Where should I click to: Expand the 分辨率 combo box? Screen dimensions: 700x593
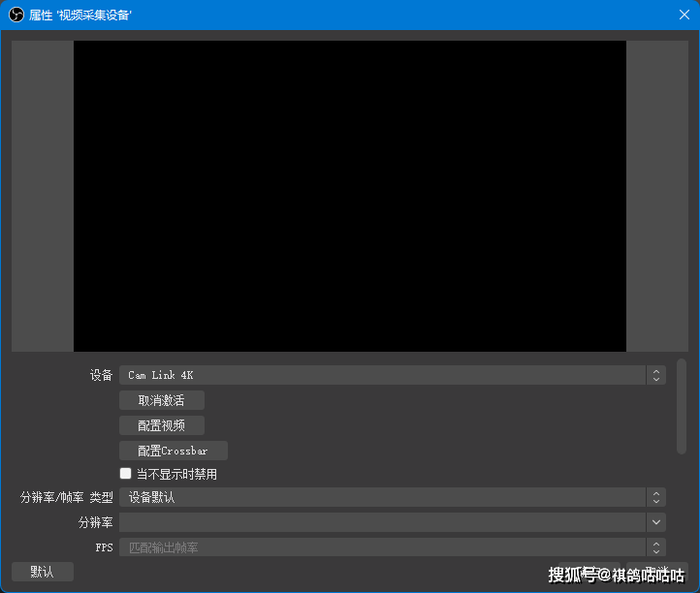point(383,522)
